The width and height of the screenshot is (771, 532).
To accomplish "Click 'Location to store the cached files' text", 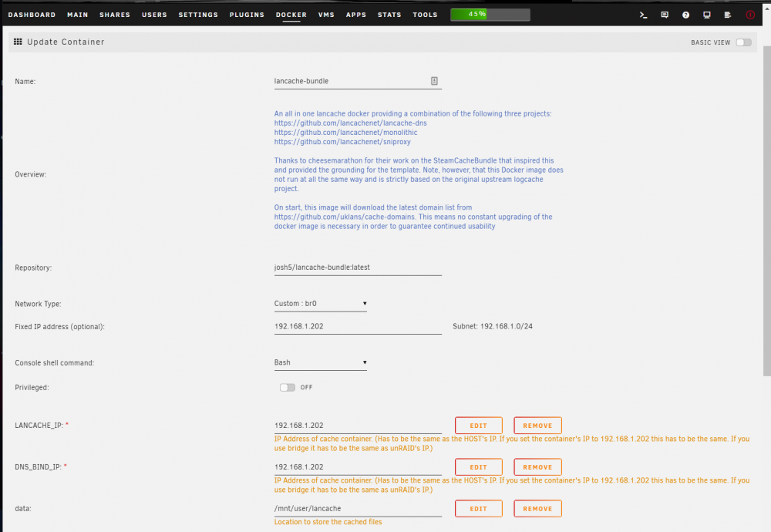I will (328, 522).
